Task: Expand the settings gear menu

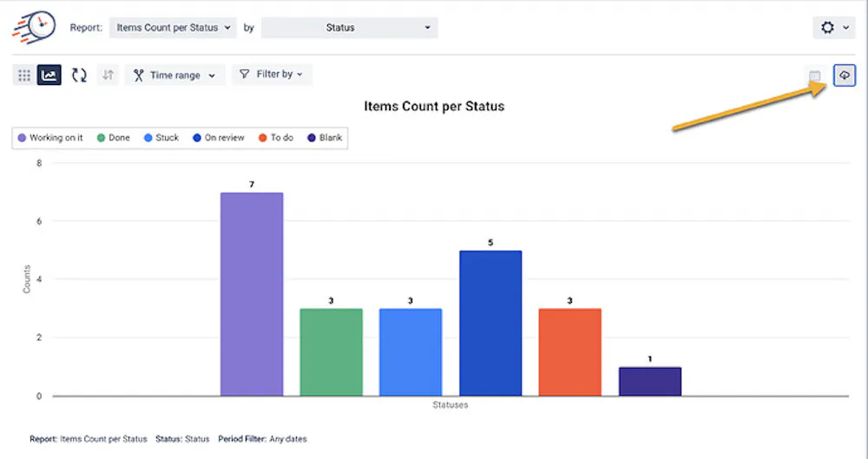Action: click(x=835, y=28)
